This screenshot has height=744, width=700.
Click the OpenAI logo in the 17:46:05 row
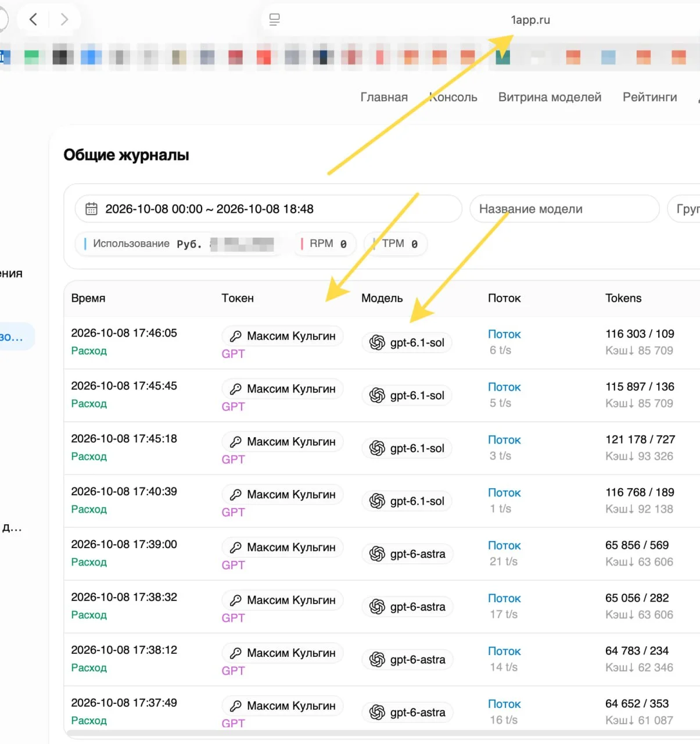(377, 343)
